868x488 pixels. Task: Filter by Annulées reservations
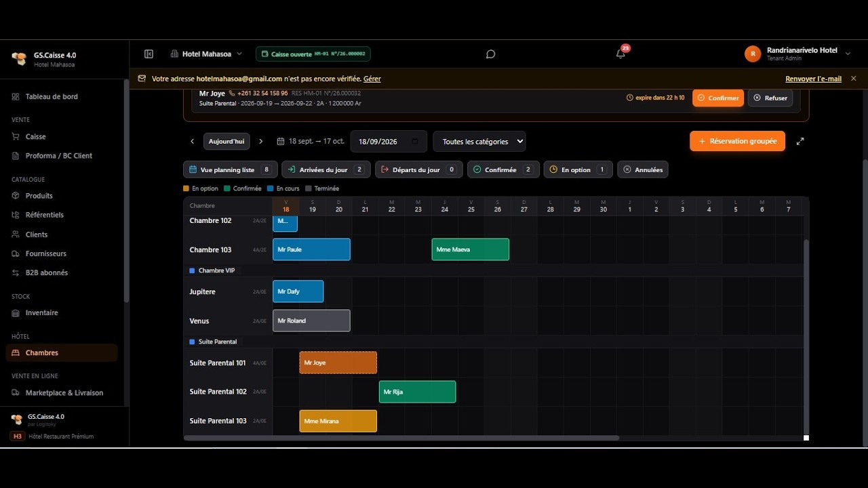pyautogui.click(x=643, y=169)
